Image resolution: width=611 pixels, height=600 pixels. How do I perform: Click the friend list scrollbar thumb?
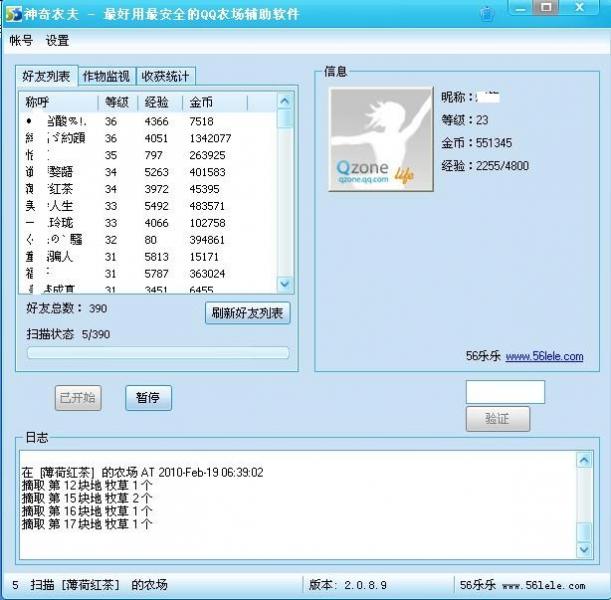point(285,119)
